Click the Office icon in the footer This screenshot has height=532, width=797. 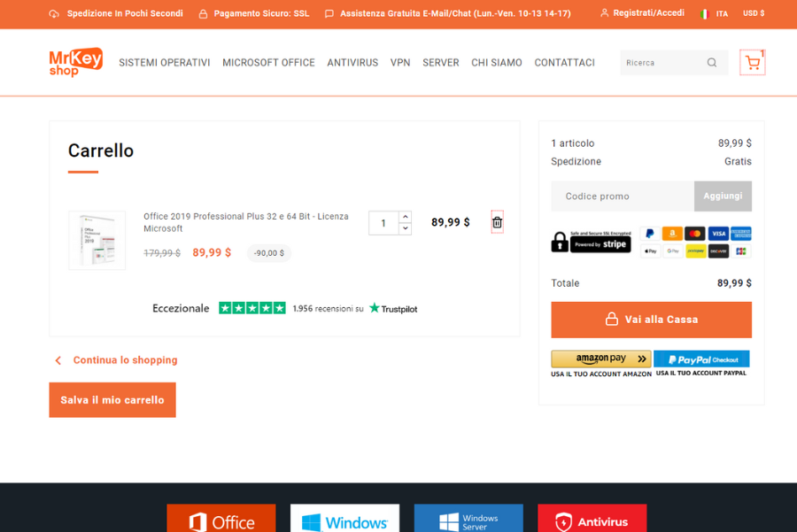[221, 521]
